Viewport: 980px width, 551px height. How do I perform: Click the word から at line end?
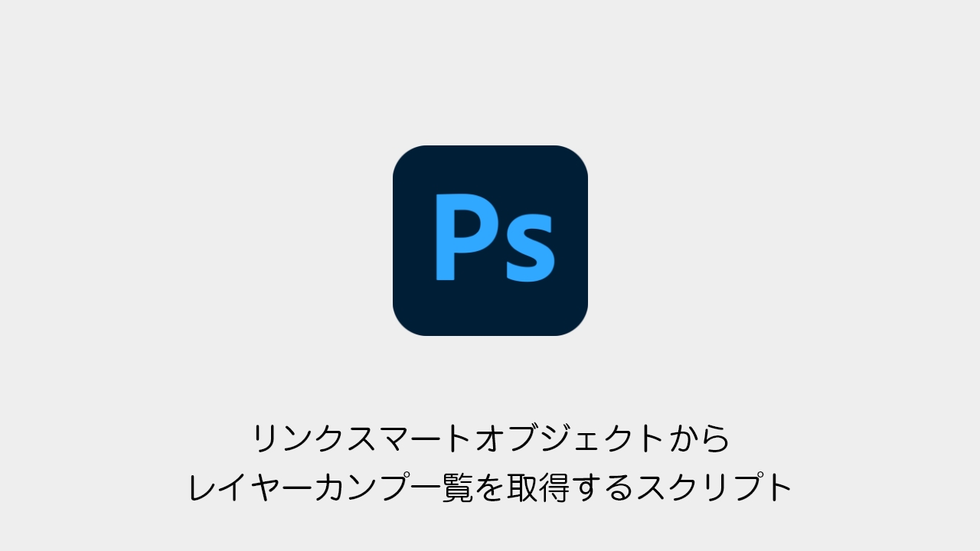point(699,439)
